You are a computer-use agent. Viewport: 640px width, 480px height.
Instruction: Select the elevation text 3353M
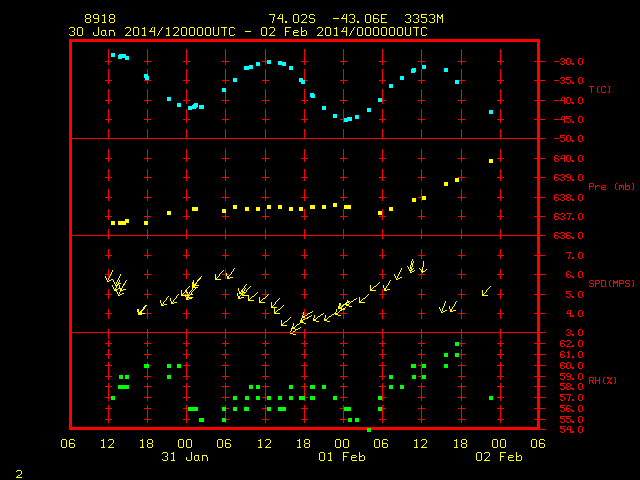click(x=424, y=19)
